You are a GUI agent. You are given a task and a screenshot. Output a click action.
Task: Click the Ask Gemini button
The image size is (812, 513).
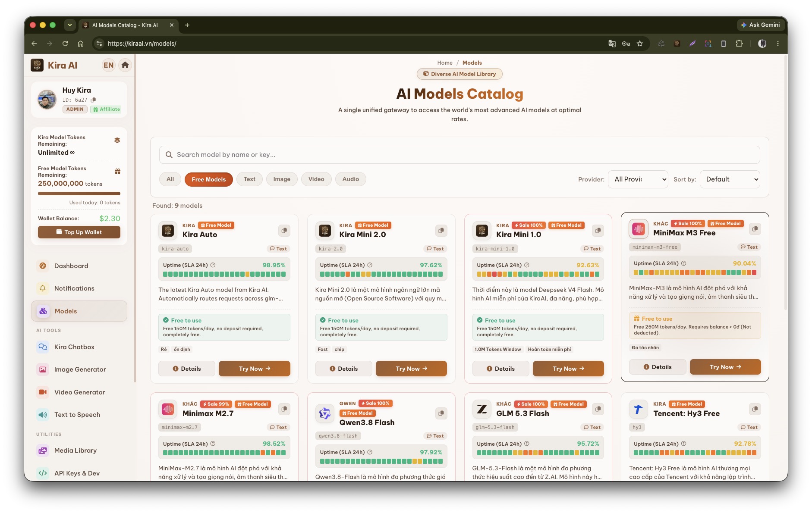click(760, 25)
